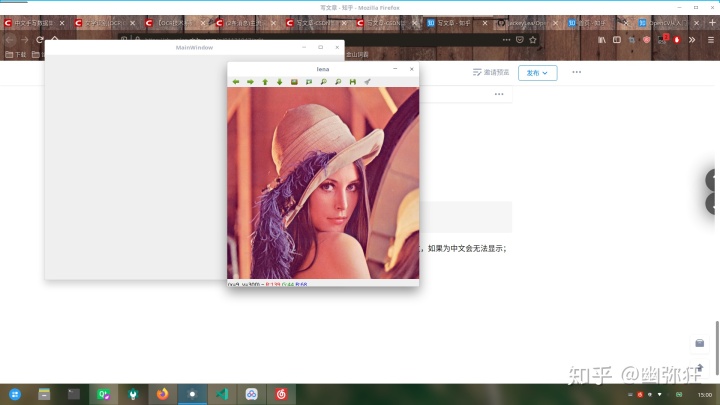Open Qt Creator from taskbar
This screenshot has height=405, width=720.
coord(103,394)
